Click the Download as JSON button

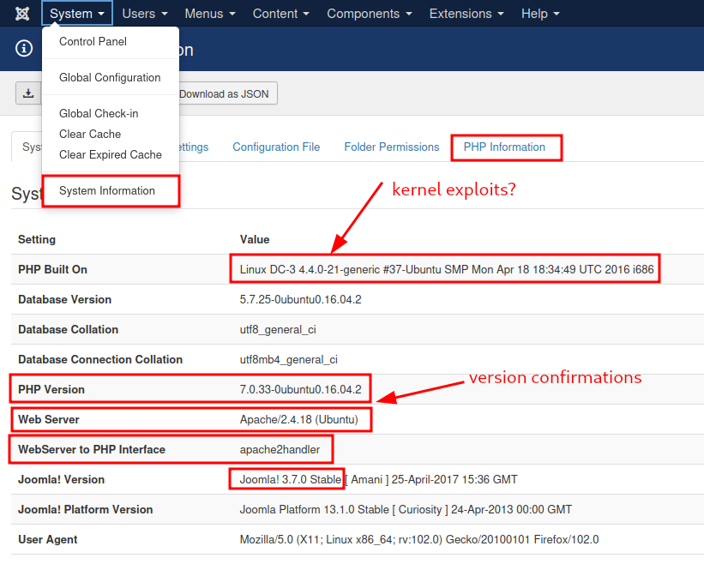(x=226, y=93)
